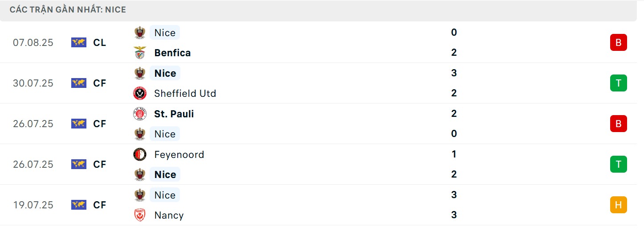Viewport: 644px width, 232px height.
Task: Click red B result badge for Benfica match
Action: point(618,43)
